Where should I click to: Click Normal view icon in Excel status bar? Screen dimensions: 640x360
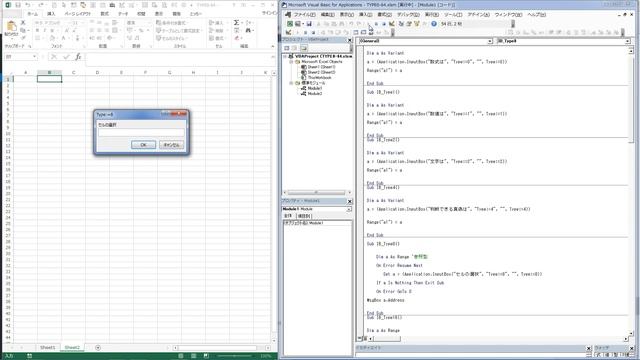click(181, 356)
